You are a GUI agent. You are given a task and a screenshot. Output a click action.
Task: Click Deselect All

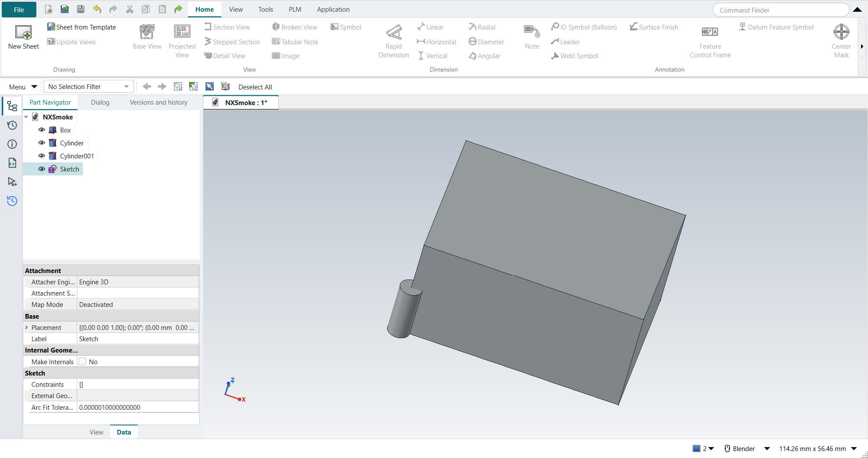pyautogui.click(x=255, y=87)
